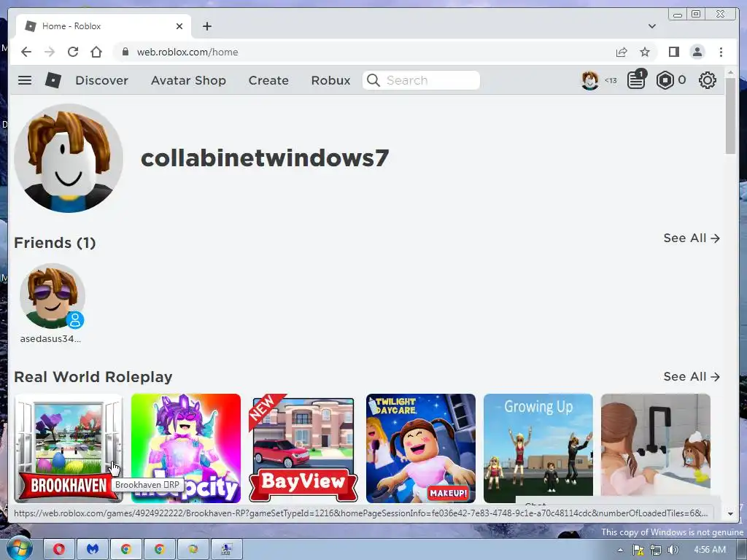Open the avatar profile icon in navbar
Viewport: 747px width, 560px height.
[589, 80]
